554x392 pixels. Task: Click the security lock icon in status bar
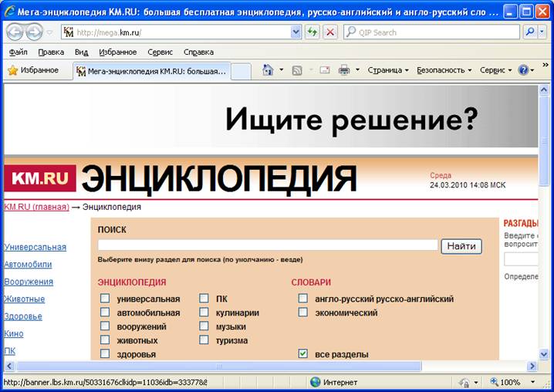[464, 383]
